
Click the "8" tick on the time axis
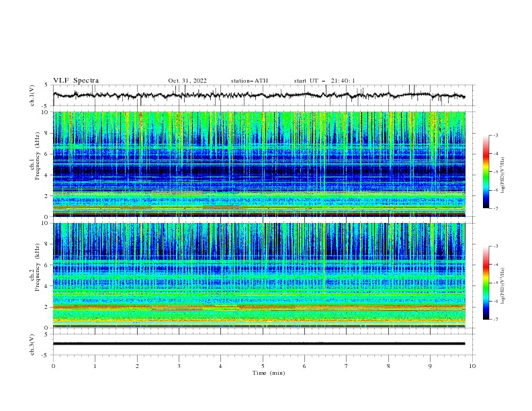tap(388, 366)
